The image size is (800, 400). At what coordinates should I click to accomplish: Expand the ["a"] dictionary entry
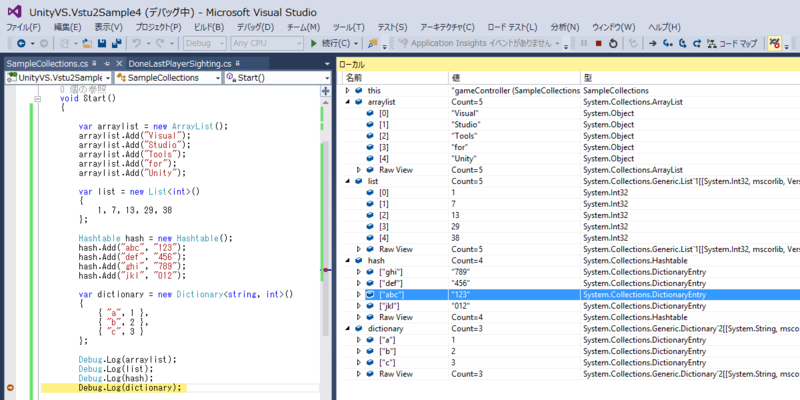(x=359, y=340)
